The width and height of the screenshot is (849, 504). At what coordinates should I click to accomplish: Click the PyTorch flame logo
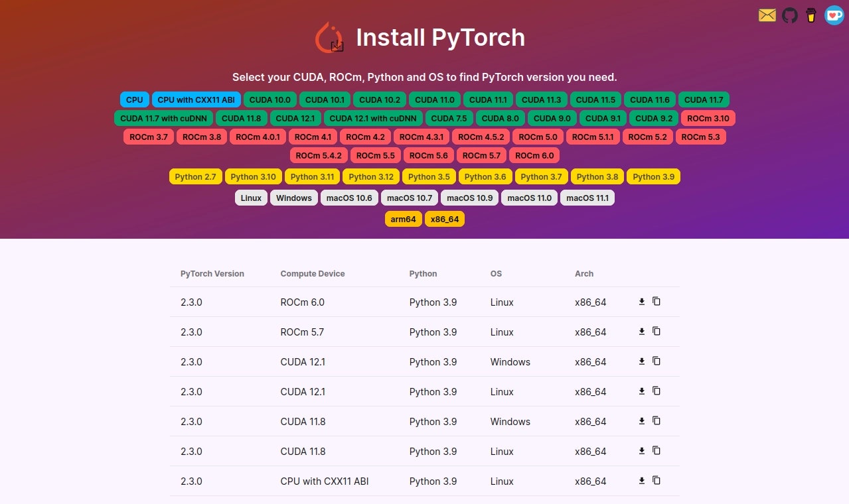330,37
